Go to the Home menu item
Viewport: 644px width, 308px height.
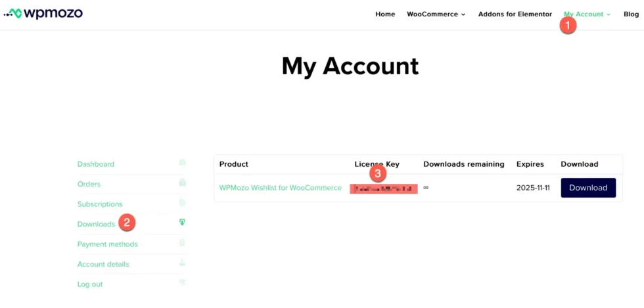point(385,14)
